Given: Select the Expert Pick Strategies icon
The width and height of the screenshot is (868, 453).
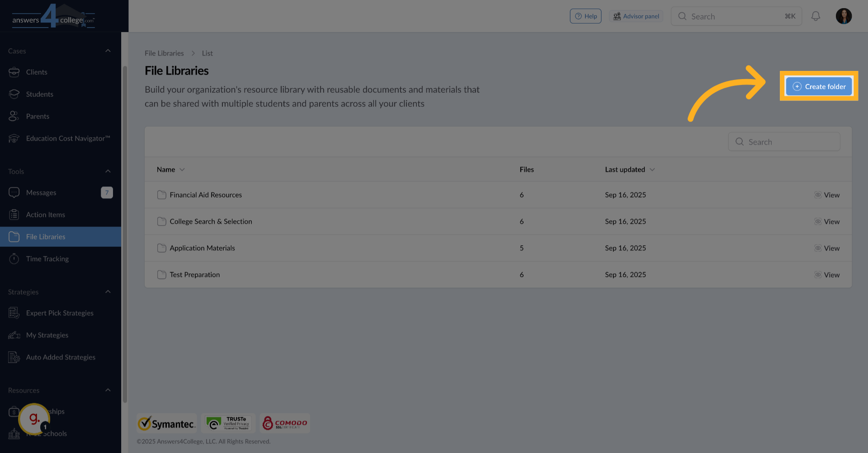Looking at the screenshot, I should pyautogui.click(x=14, y=313).
